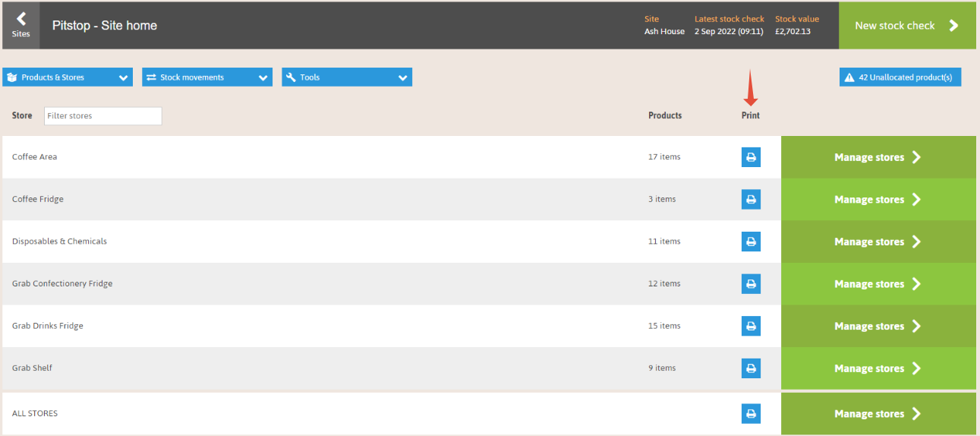Image resolution: width=980 pixels, height=436 pixels.
Task: Click the Products column header
Action: 665,115
